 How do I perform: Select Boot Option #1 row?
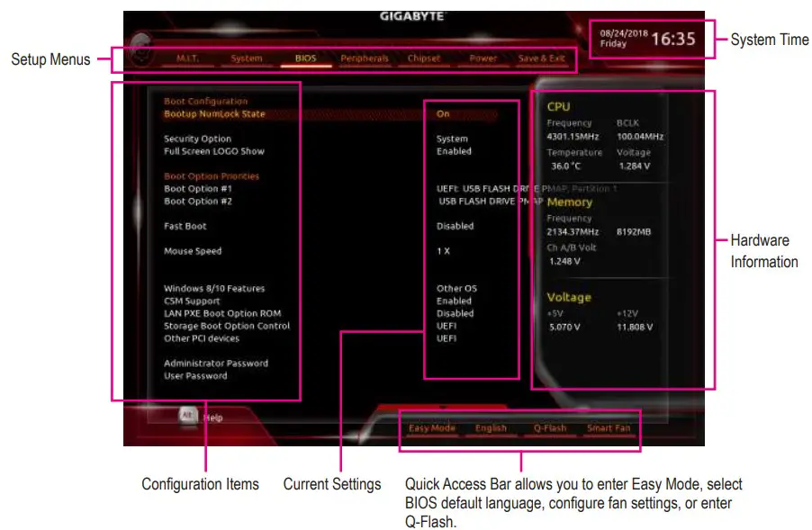coord(198,189)
